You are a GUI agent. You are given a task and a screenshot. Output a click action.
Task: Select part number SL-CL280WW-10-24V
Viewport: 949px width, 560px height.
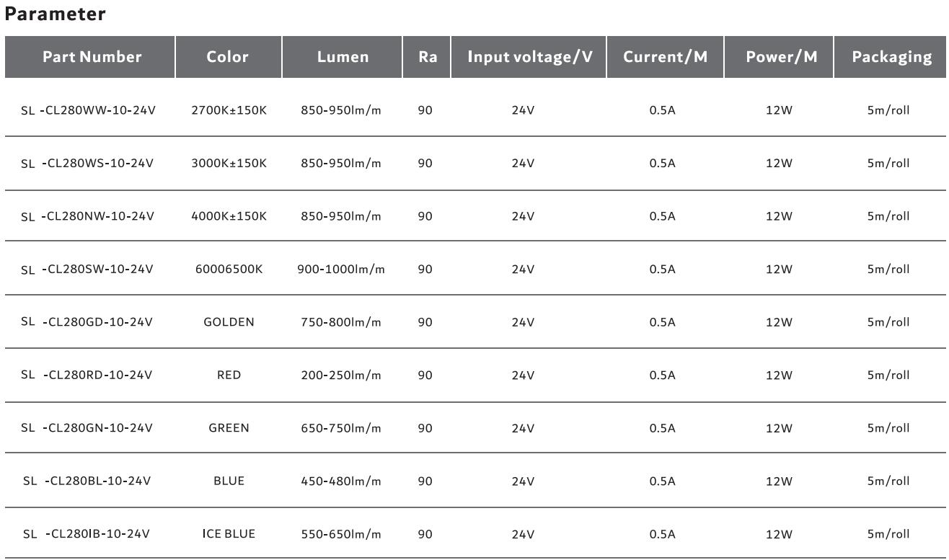88,110
